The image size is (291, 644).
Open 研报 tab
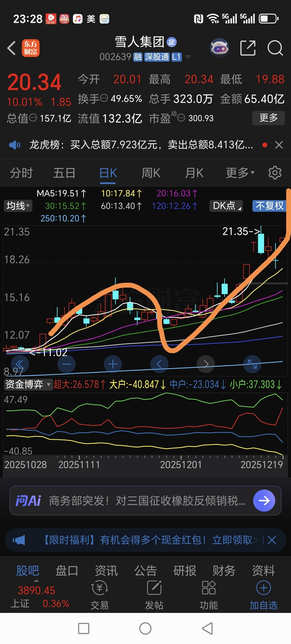(185, 571)
